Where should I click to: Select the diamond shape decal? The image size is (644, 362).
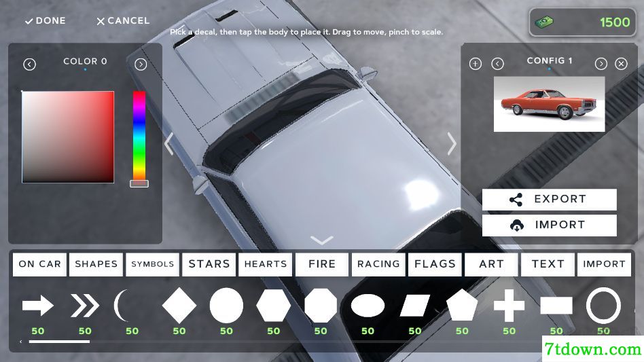pos(179,306)
